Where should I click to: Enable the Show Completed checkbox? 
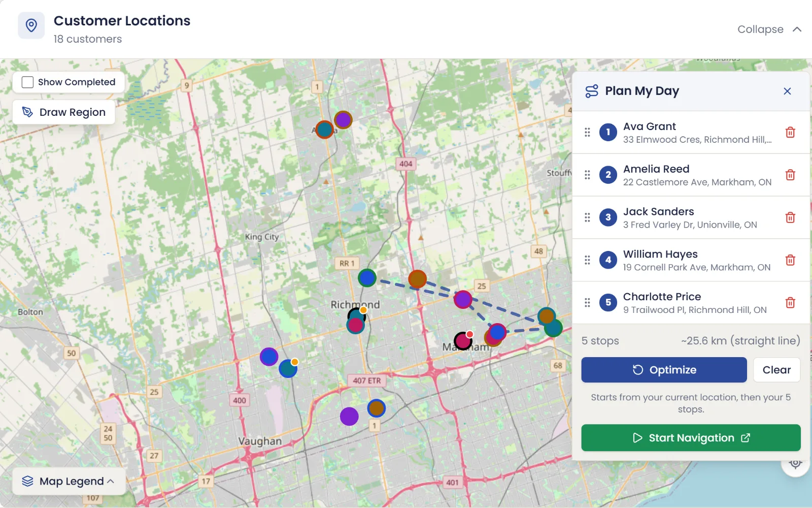tap(28, 82)
